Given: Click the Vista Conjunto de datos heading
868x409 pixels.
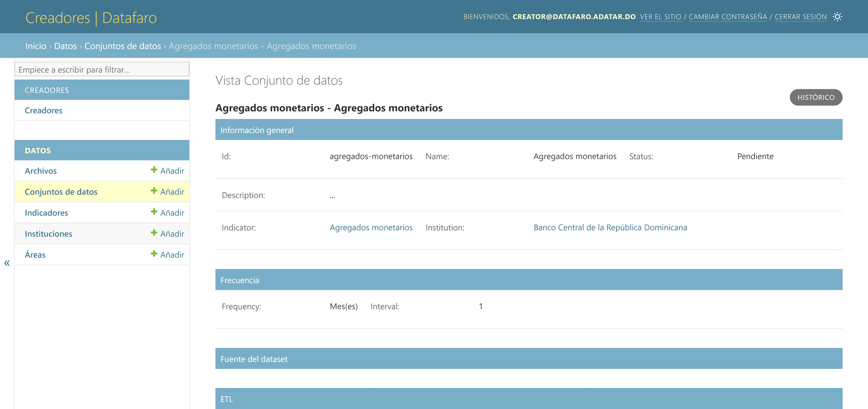Looking at the screenshot, I should click(279, 80).
